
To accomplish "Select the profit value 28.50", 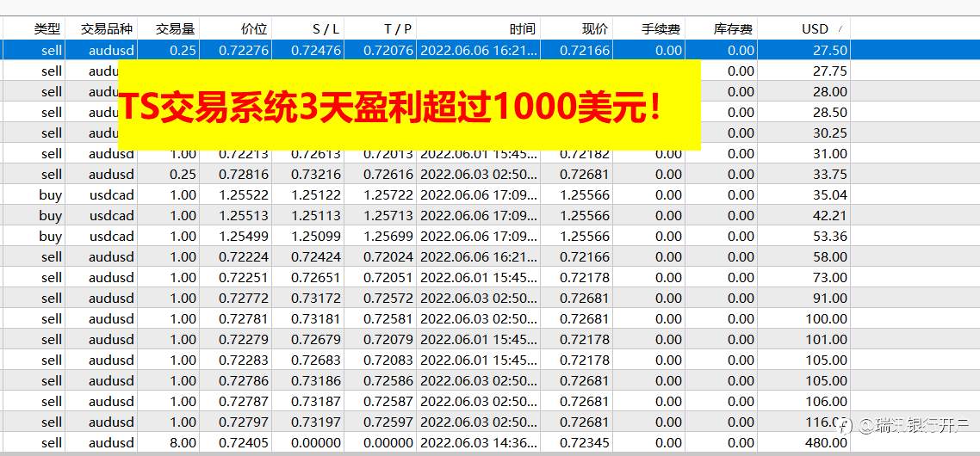I will (x=830, y=113).
